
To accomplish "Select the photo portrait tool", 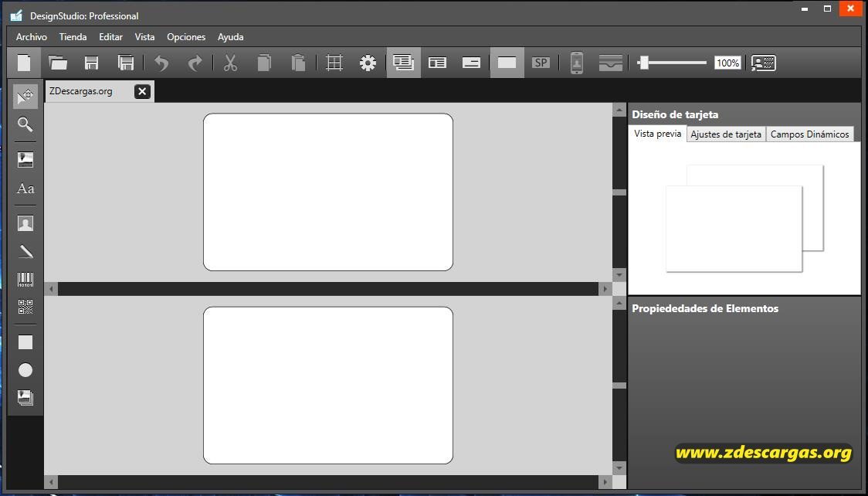I will [x=25, y=223].
